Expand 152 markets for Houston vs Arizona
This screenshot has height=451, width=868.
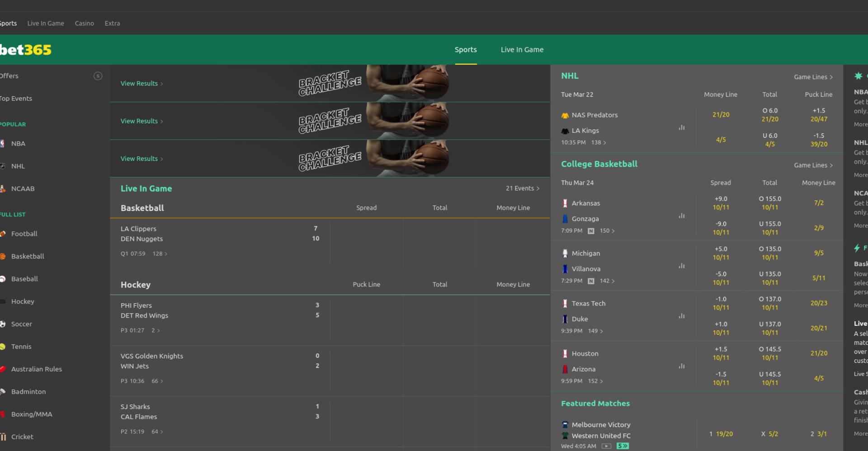tap(595, 381)
